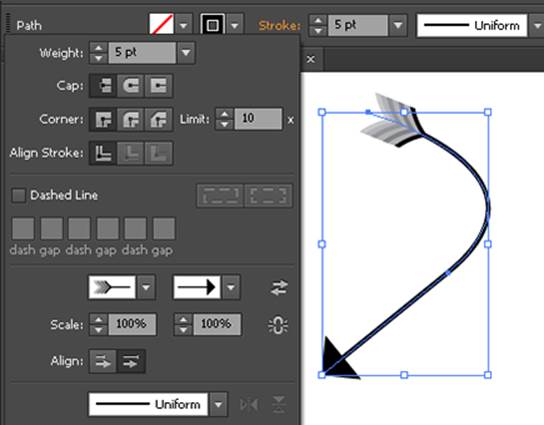
Task: Click the panel Weight 5 pt field
Action: pos(142,52)
